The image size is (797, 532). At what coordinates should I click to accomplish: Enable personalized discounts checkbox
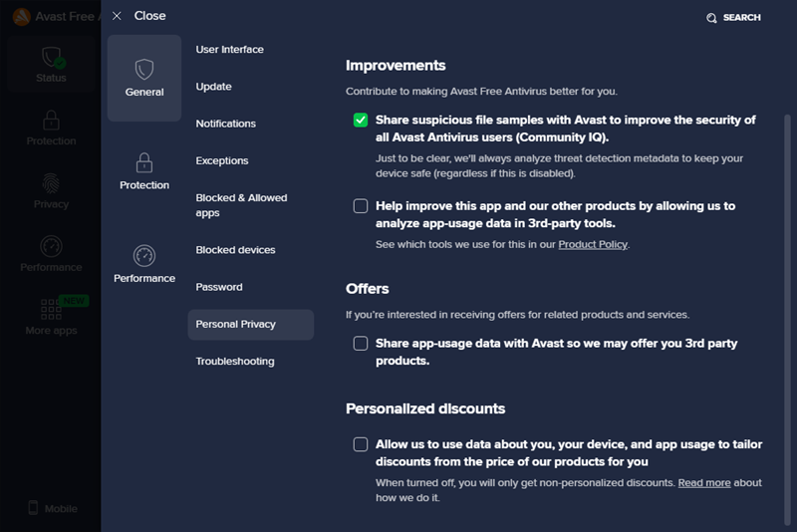coord(361,444)
